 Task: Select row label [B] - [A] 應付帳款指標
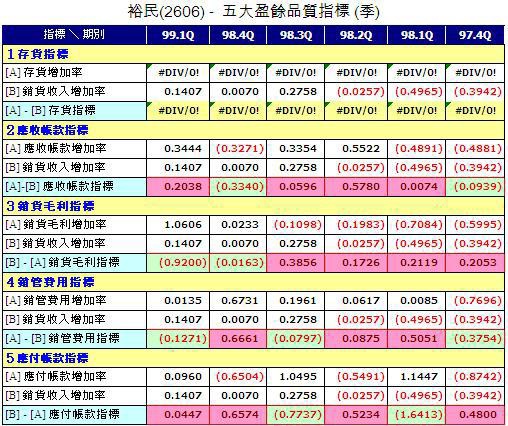74,415
